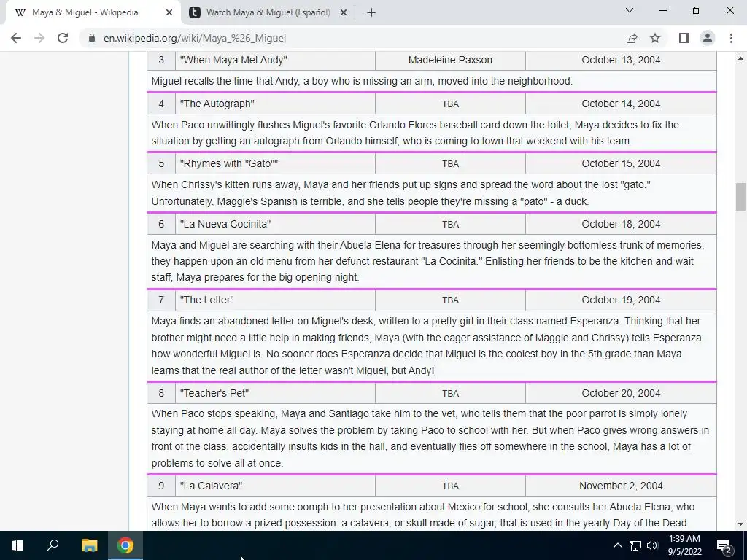The image size is (747, 560).
Task: Open File Explorer from the taskbar
Action: click(x=89, y=545)
